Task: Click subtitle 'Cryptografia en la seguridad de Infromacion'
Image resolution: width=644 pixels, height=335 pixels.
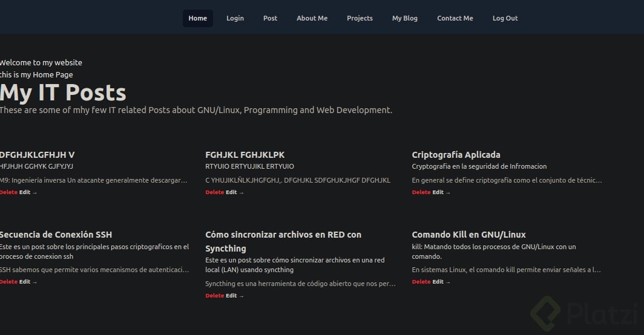Action: tap(479, 166)
